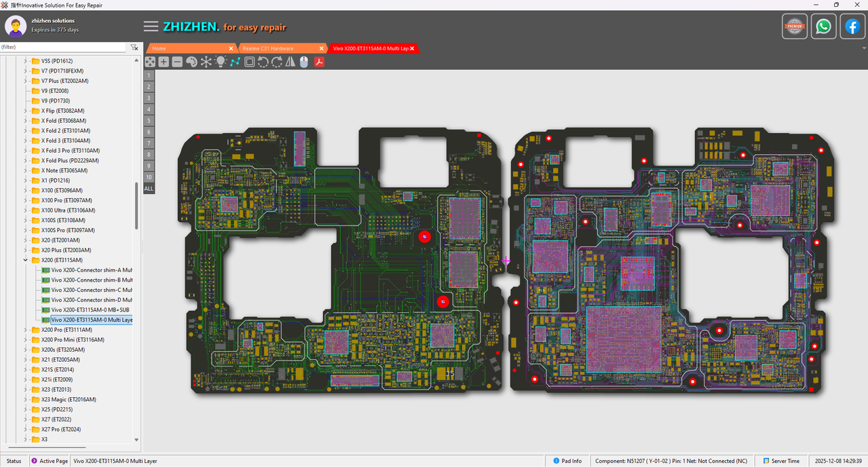Expand the X Flip (ET3082AM) folder
Screen dimensions: 868x467
pos(26,111)
